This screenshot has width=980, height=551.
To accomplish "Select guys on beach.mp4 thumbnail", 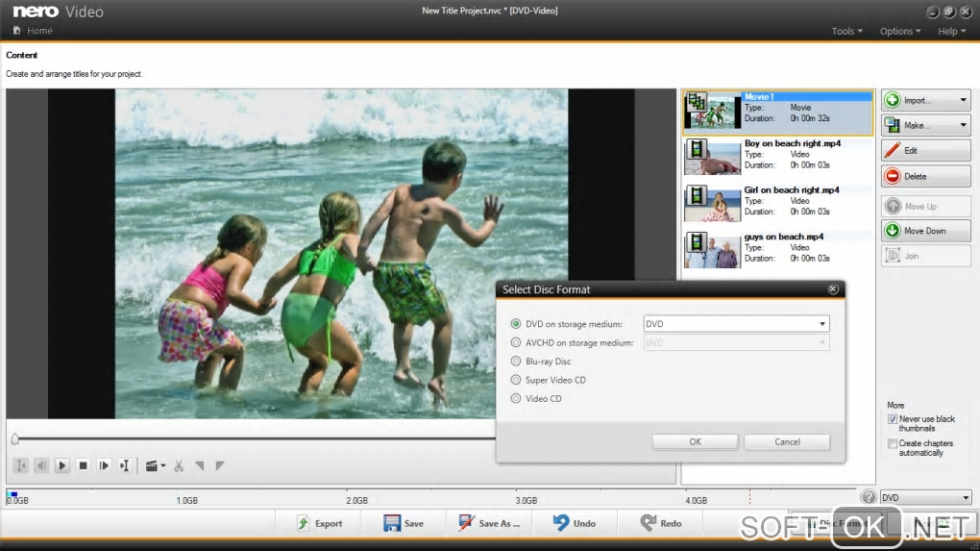I will pos(713,250).
